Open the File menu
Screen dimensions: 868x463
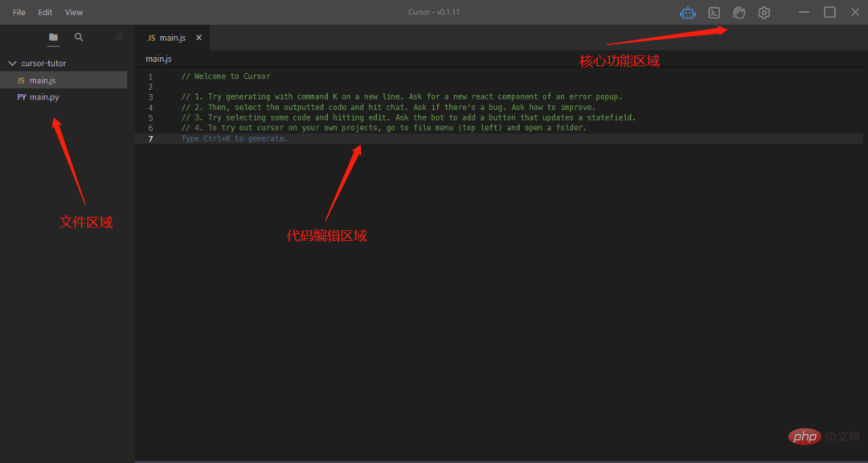18,12
